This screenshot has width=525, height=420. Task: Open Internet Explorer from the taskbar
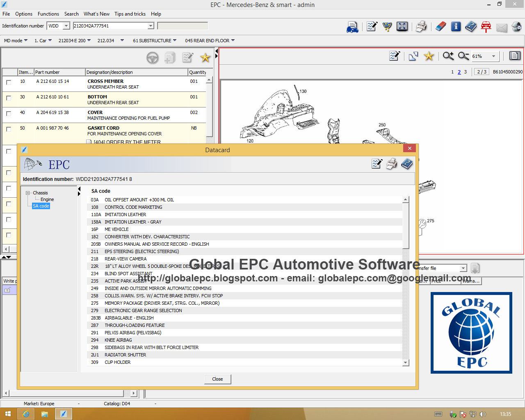tap(26, 414)
